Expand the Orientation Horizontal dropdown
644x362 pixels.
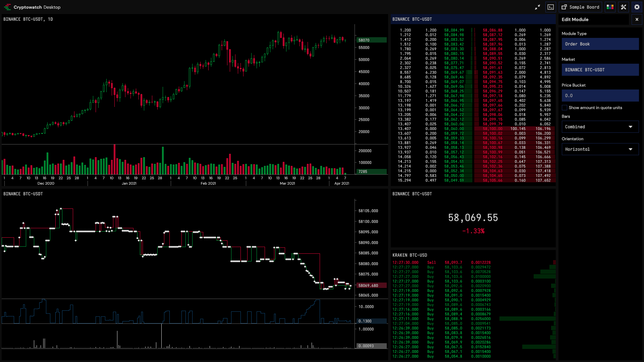600,149
